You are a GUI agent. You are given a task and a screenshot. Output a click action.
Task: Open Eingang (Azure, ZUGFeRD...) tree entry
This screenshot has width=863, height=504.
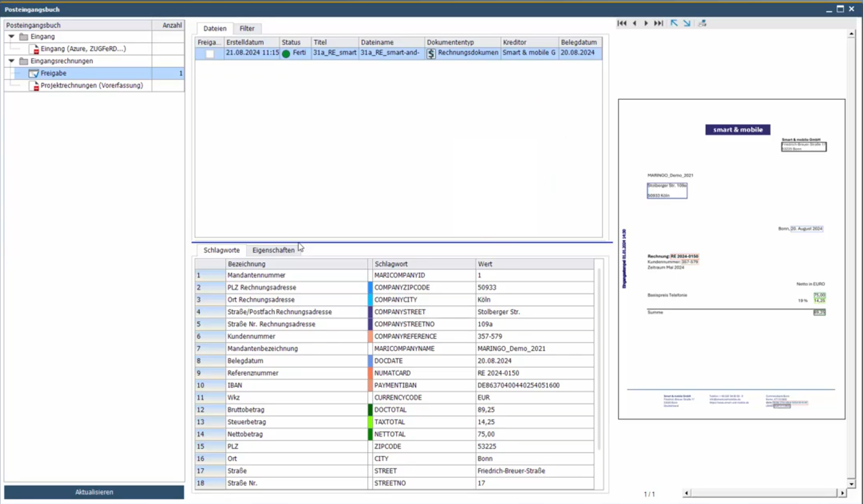[x=83, y=49]
